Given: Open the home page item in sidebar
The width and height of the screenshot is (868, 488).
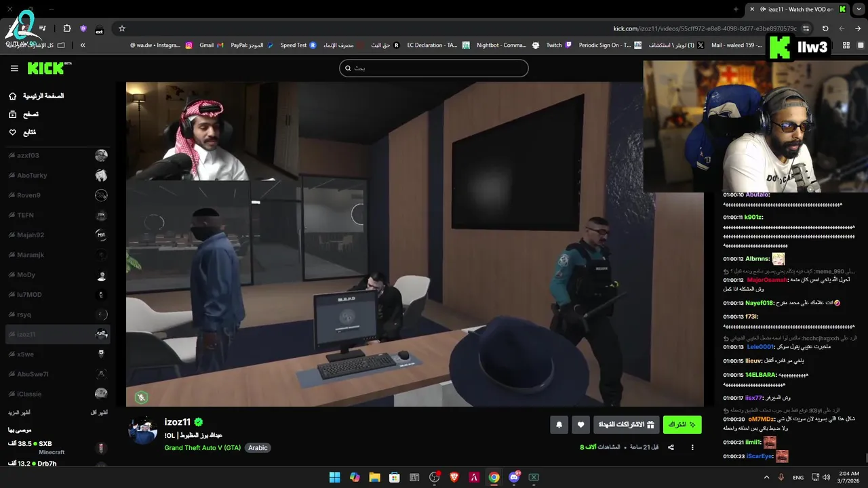Looking at the screenshot, I should coord(37,96).
